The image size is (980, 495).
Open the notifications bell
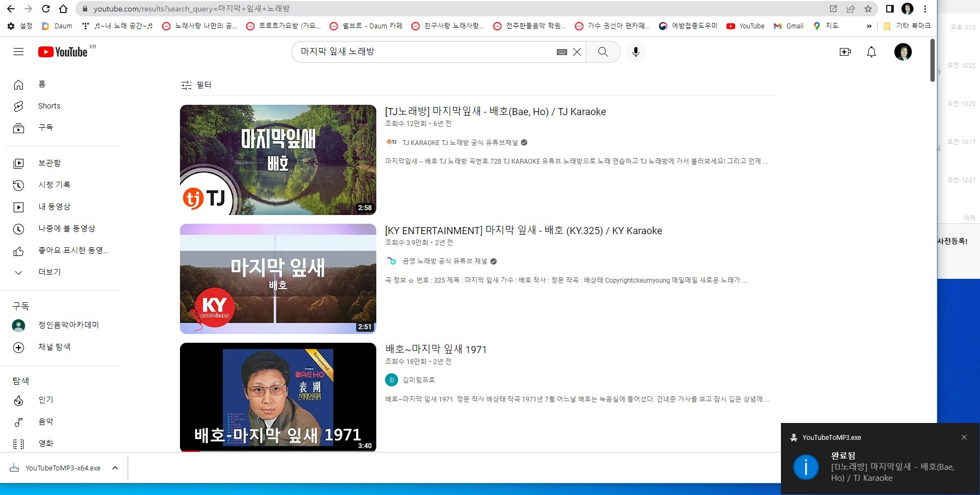click(x=871, y=52)
